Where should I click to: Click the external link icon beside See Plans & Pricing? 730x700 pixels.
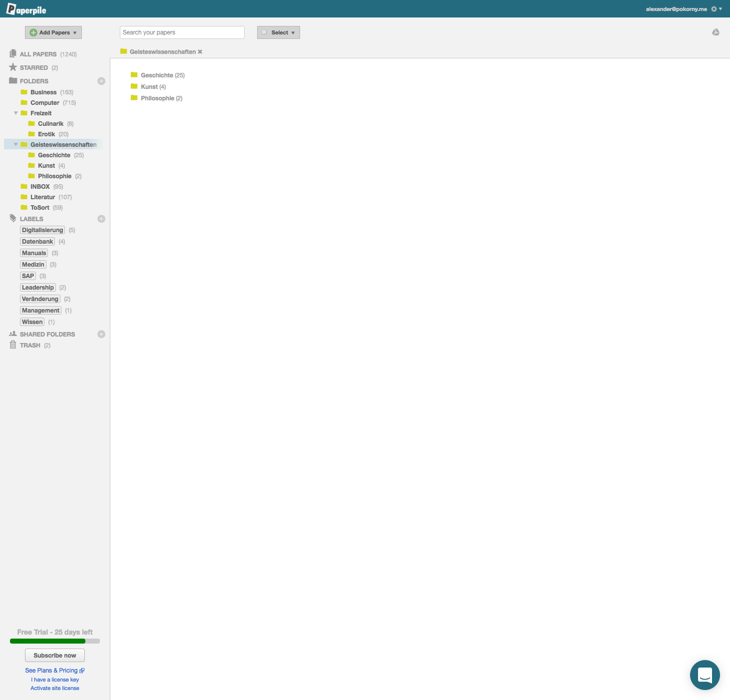tap(82, 671)
